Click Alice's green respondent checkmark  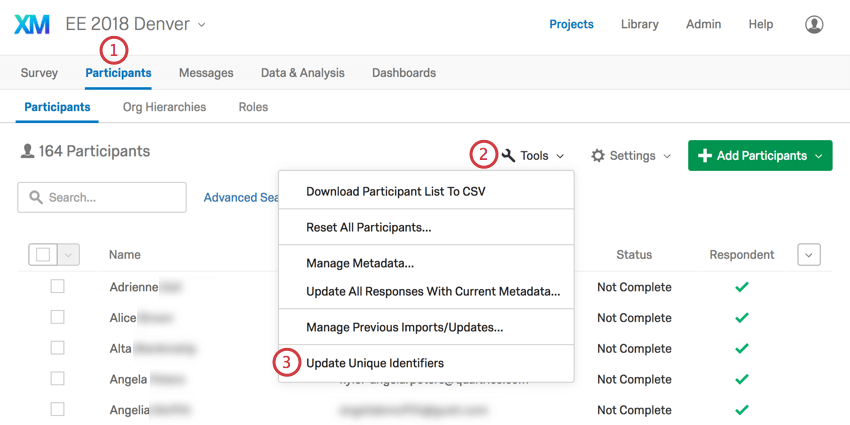tap(741, 318)
